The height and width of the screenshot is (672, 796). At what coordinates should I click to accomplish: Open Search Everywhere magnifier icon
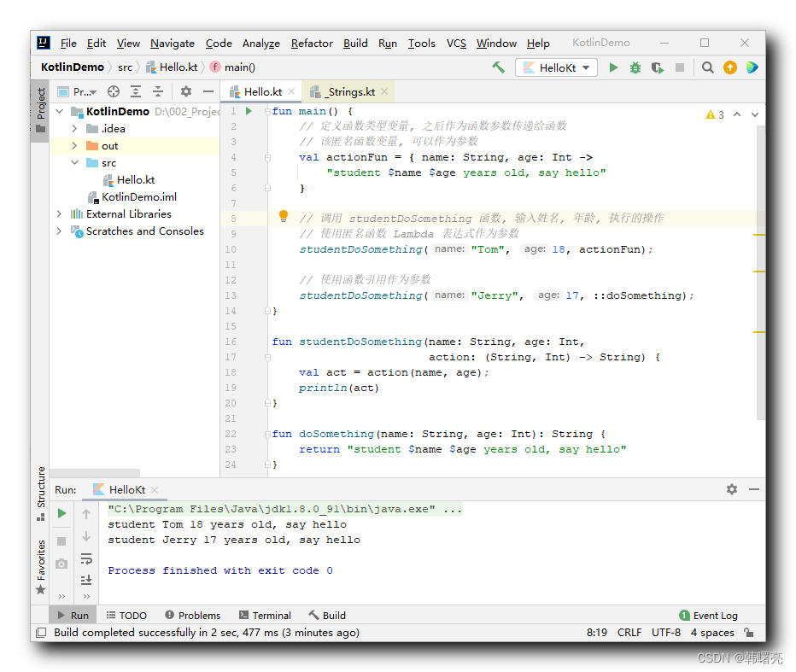708,67
